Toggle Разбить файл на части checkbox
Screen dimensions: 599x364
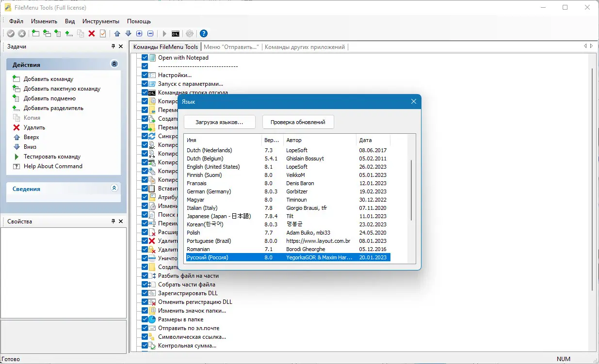(x=145, y=276)
